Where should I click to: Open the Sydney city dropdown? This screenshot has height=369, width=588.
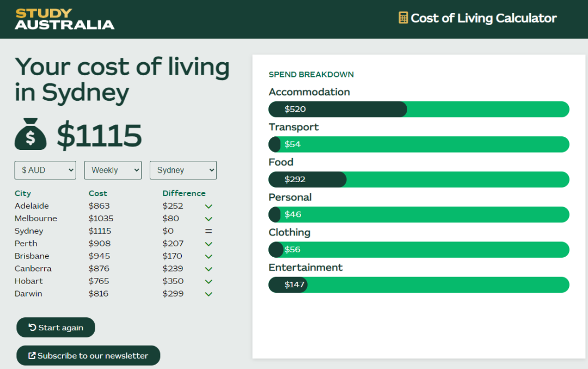coord(183,170)
